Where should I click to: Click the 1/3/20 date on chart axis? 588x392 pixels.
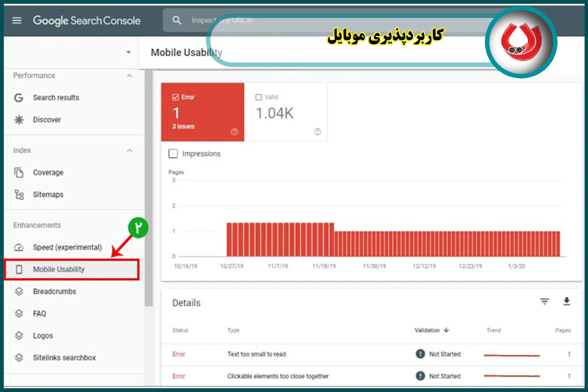click(517, 266)
